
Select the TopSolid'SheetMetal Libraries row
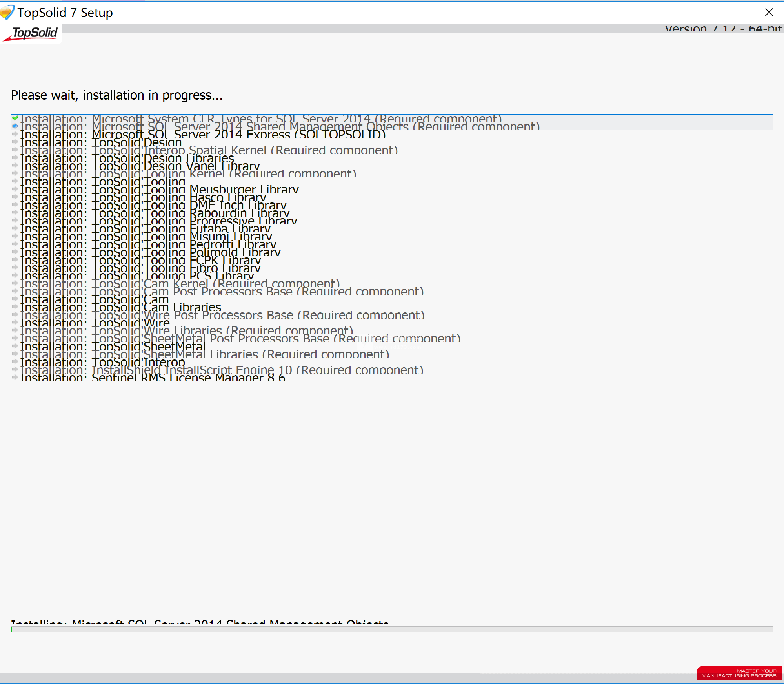click(x=392, y=354)
